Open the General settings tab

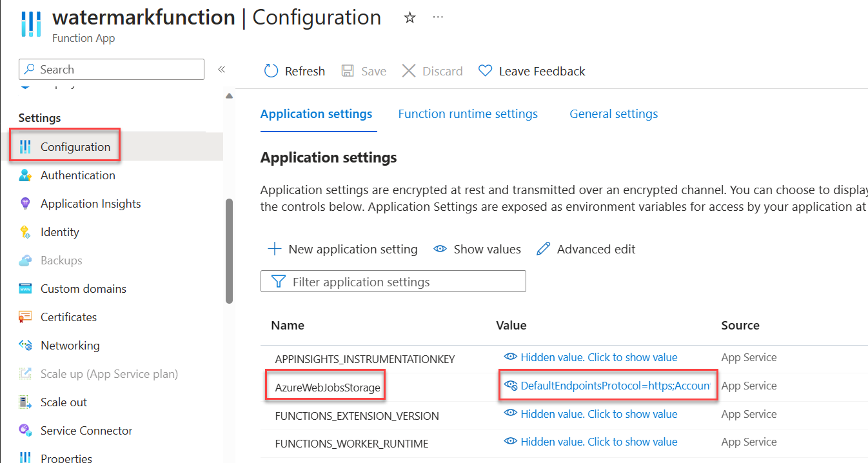(x=613, y=113)
